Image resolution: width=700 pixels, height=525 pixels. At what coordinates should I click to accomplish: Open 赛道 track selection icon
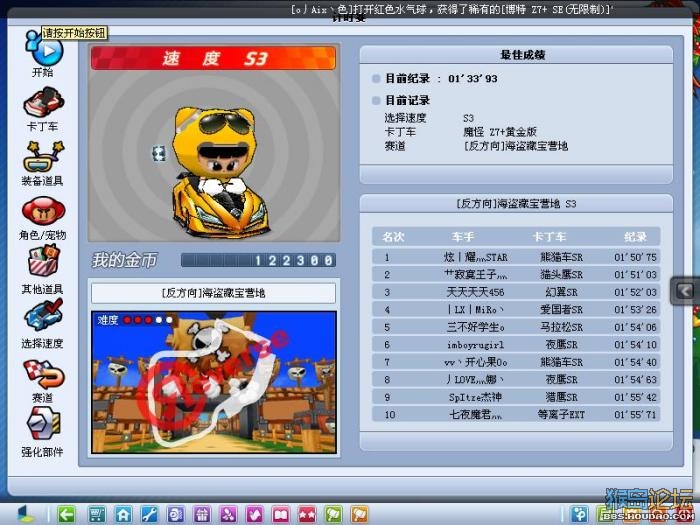[x=44, y=374]
